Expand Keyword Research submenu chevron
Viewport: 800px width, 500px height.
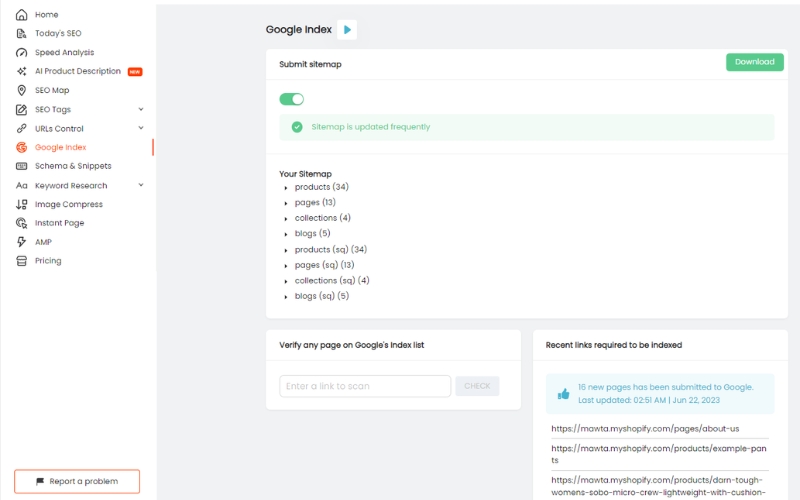141,185
